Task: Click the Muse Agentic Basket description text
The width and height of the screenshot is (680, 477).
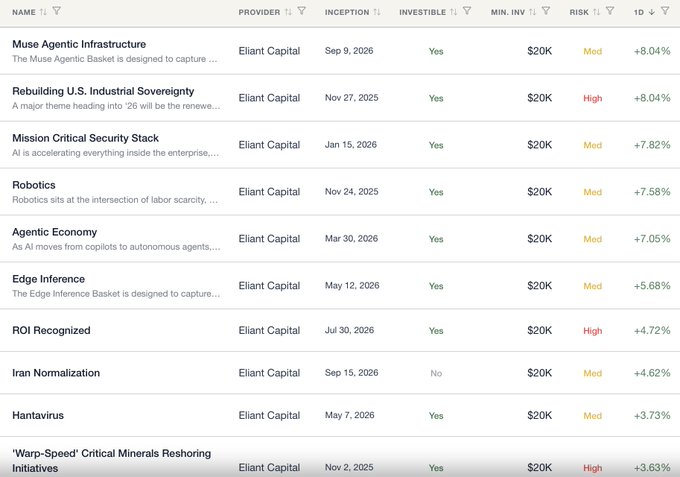Action: point(115,59)
